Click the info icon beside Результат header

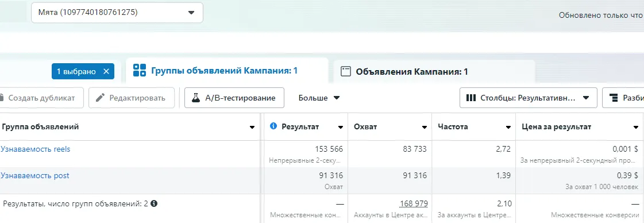click(x=273, y=126)
